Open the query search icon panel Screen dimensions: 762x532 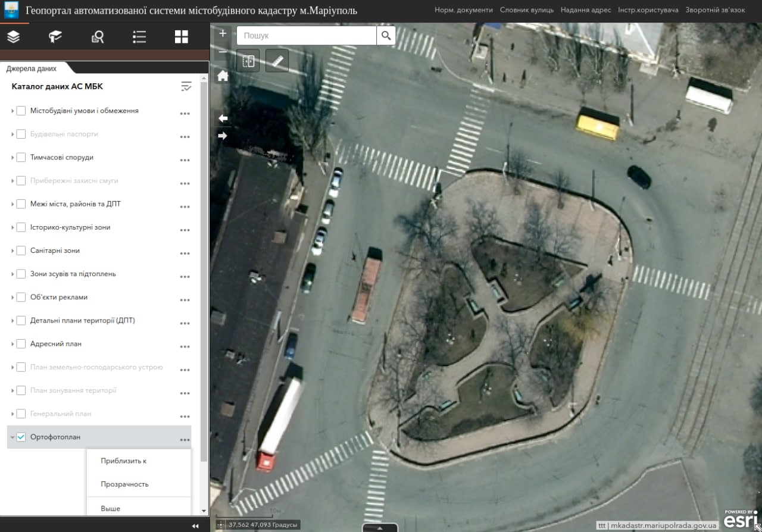pos(98,37)
